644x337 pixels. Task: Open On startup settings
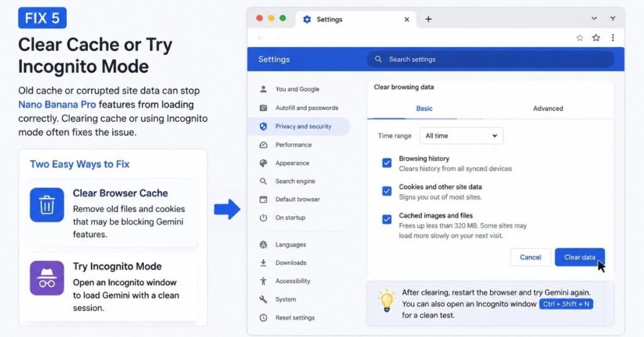pos(299,218)
